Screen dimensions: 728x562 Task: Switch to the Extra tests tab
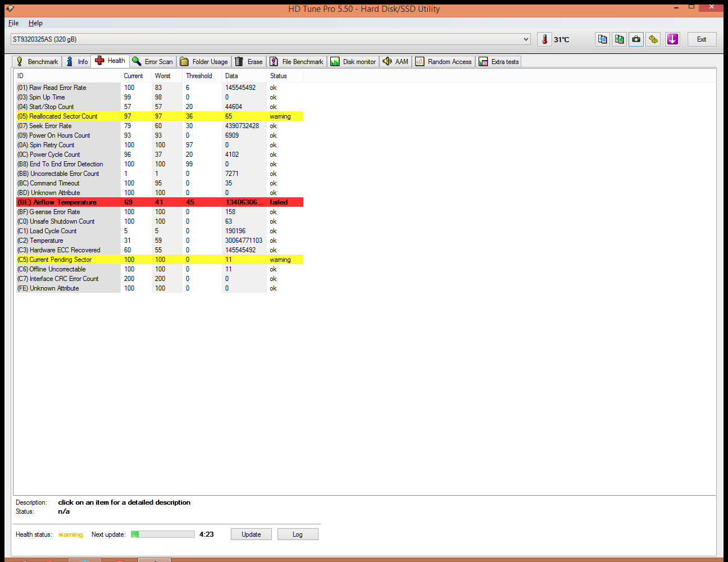pos(499,62)
